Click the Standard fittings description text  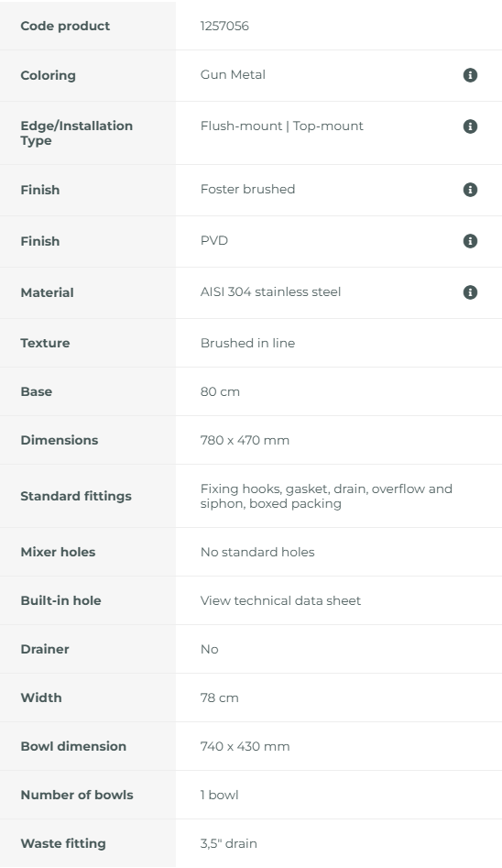[326, 496]
